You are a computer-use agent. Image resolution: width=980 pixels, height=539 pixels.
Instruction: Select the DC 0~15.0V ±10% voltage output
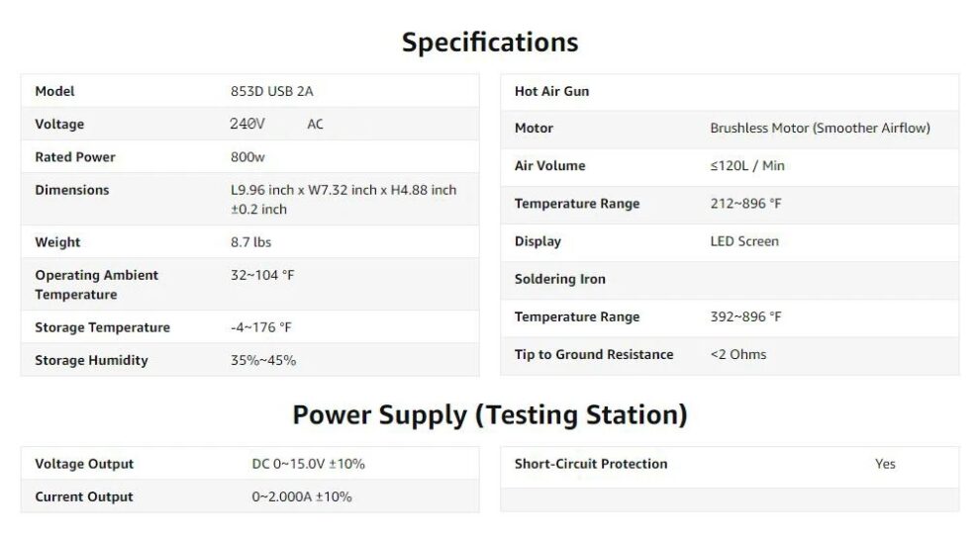tap(308, 464)
